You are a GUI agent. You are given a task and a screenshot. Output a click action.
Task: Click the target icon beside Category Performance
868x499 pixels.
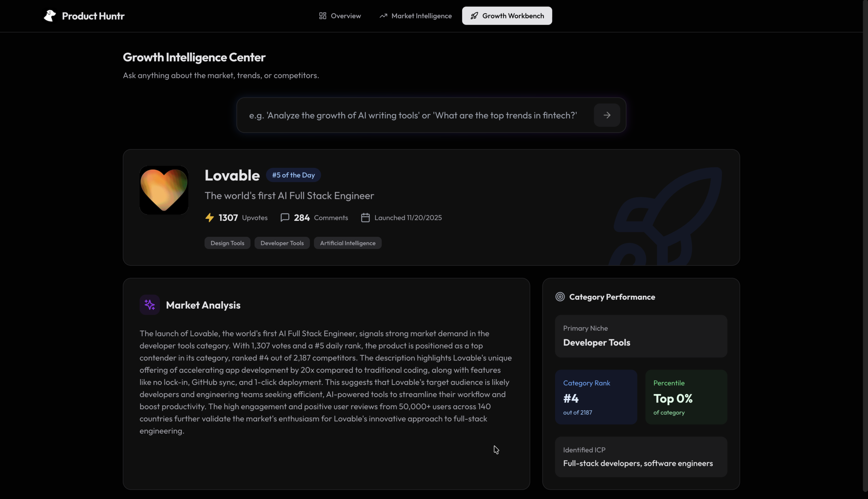560,297
